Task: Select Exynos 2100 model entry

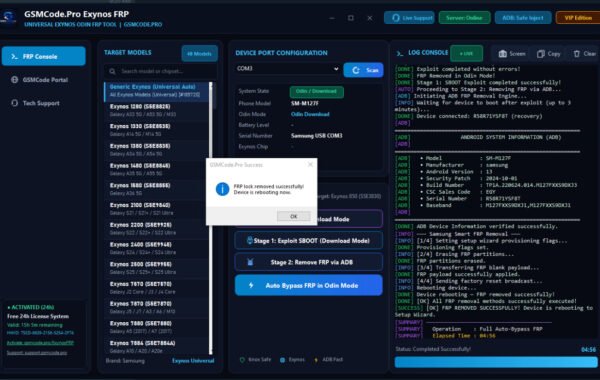Action: 156,209
